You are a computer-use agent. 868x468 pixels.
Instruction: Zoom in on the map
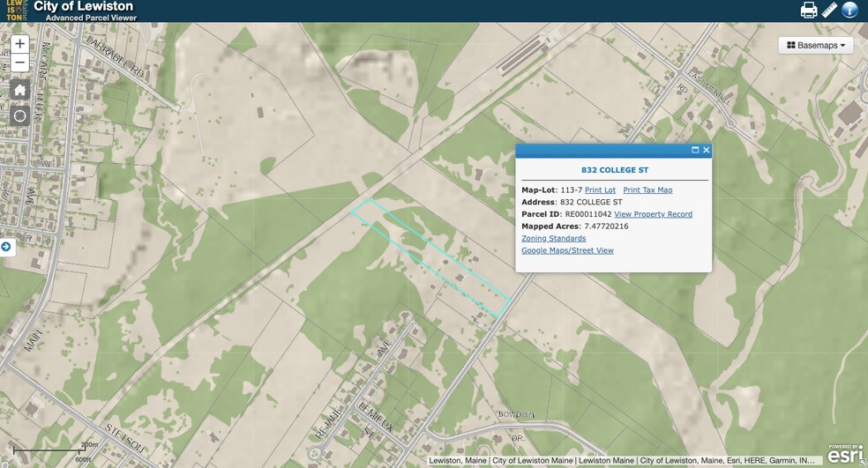point(20,44)
